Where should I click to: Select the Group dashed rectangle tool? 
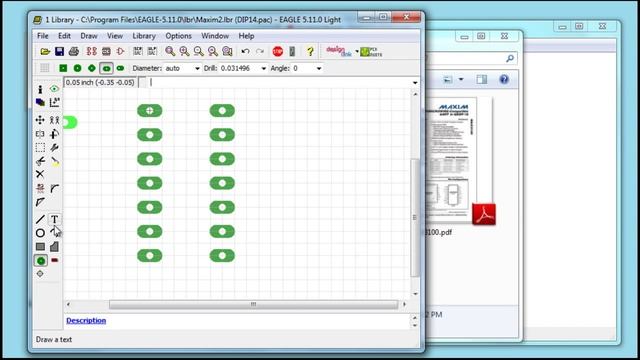[40, 147]
